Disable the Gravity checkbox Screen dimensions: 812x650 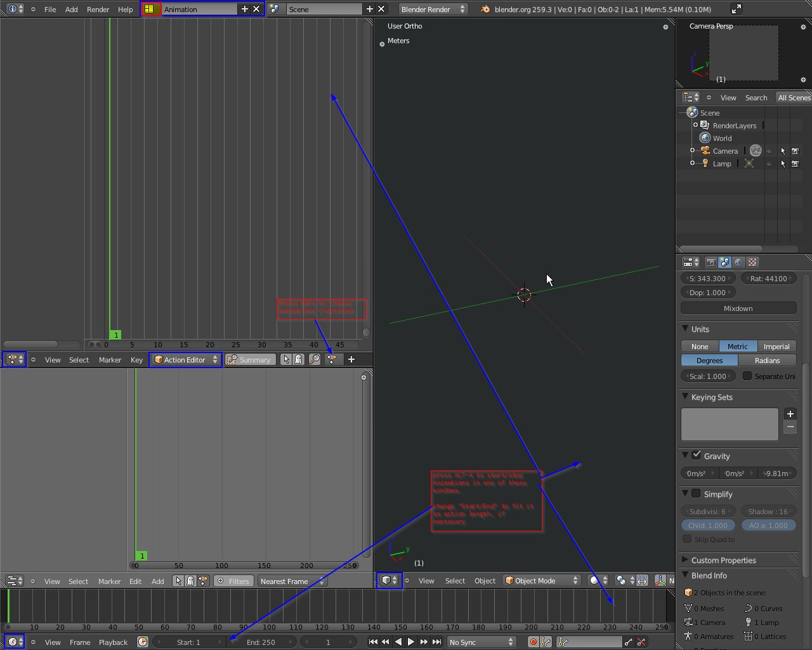pyautogui.click(x=697, y=456)
